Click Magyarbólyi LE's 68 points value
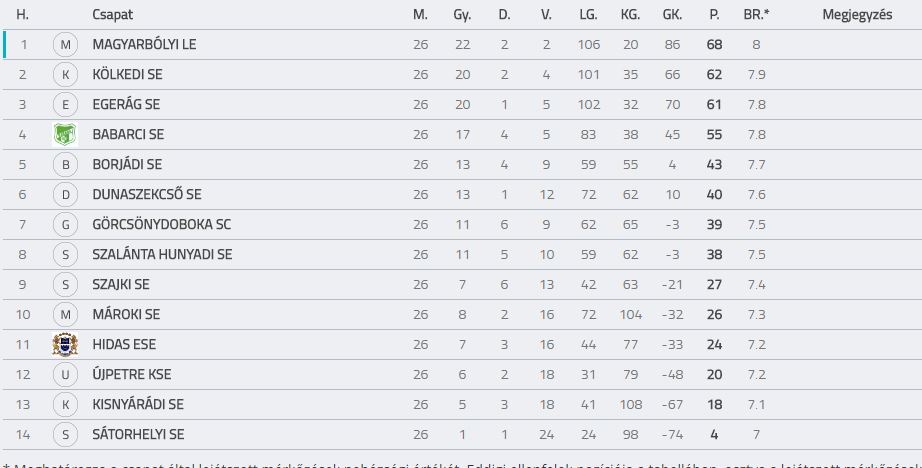Image resolution: width=922 pixels, height=468 pixels. click(714, 45)
